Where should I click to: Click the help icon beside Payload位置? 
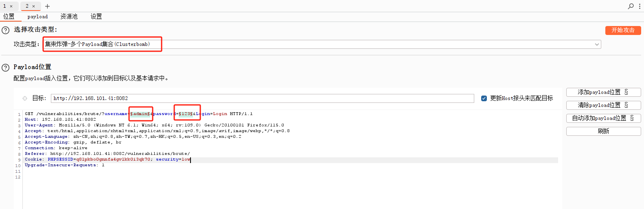pos(5,67)
